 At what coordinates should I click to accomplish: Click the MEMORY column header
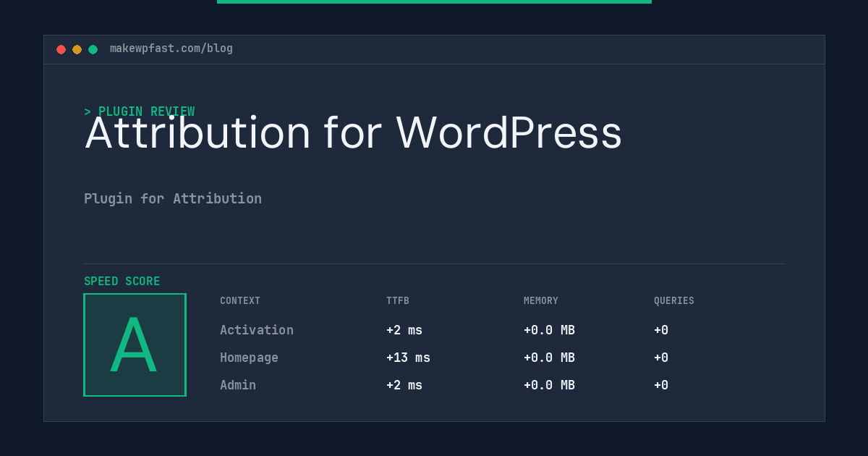[x=541, y=301]
